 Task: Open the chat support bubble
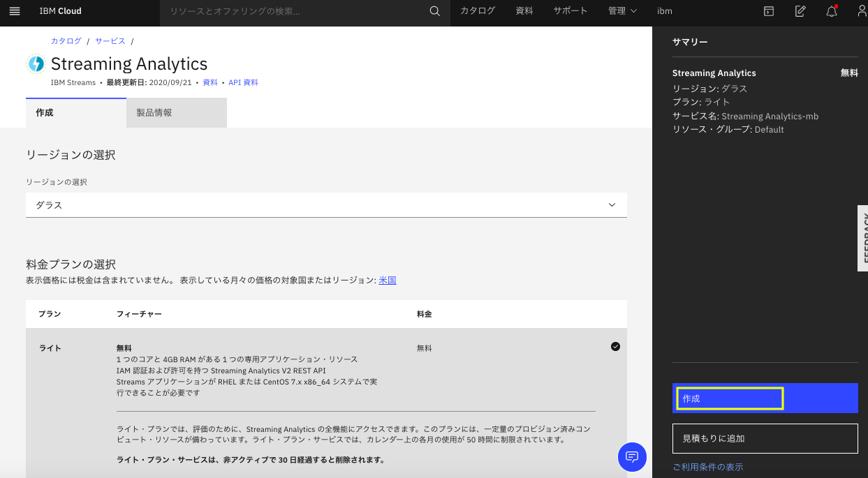(632, 457)
